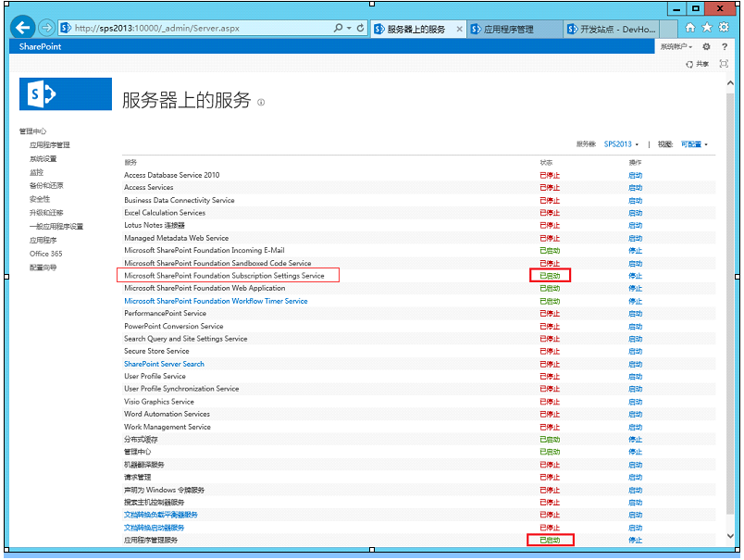Open 管理中心 in the left navigation
744x560 pixels.
(32, 131)
